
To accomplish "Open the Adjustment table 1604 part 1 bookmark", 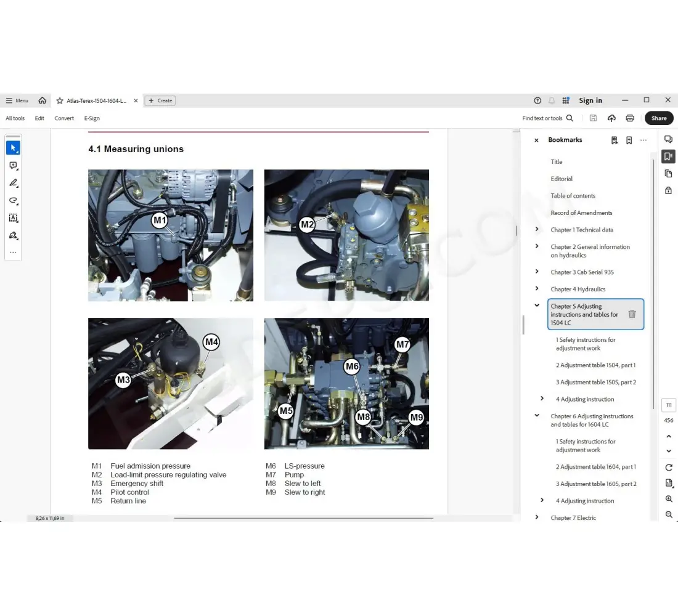I will click(596, 466).
